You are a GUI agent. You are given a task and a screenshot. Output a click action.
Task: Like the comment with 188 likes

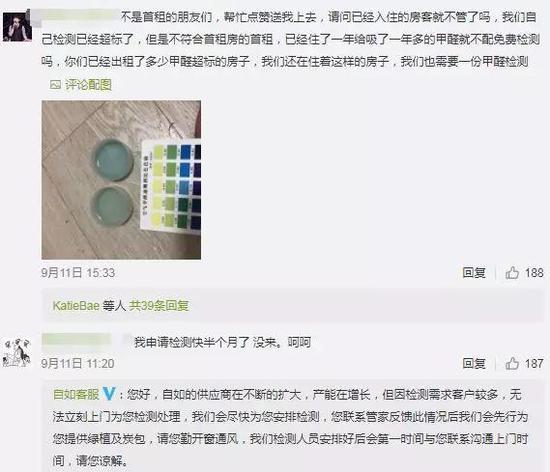coord(512,272)
